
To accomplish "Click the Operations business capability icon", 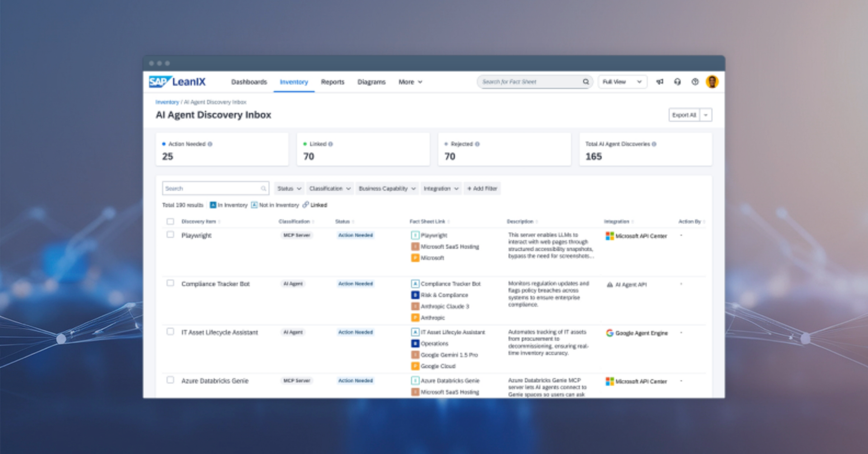I will click(x=415, y=343).
